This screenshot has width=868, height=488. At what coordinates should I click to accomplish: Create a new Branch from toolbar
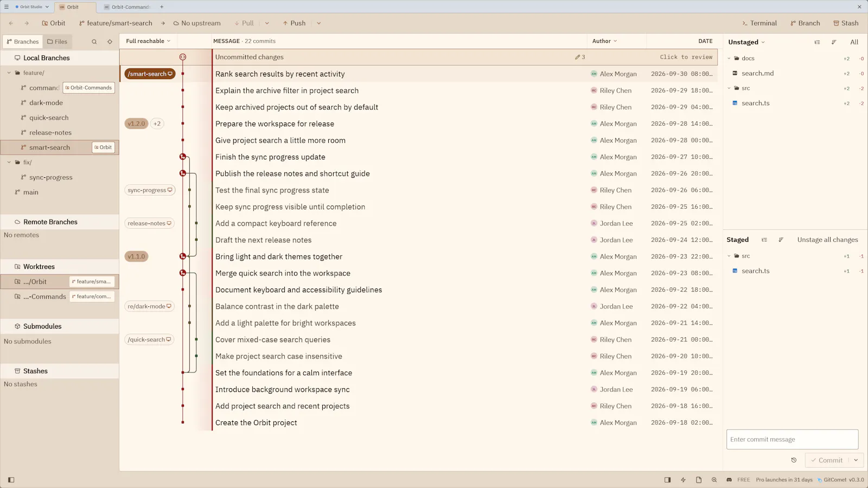pos(805,23)
